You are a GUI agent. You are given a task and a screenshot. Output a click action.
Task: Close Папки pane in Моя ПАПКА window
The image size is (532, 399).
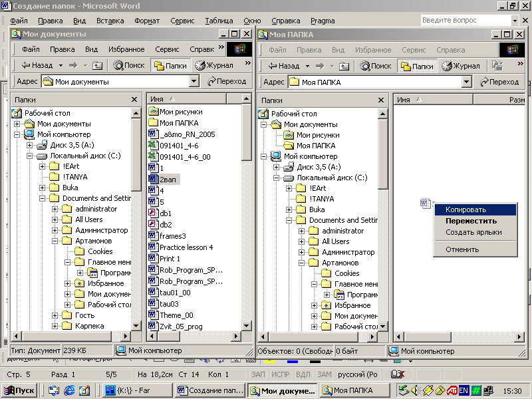coord(381,100)
